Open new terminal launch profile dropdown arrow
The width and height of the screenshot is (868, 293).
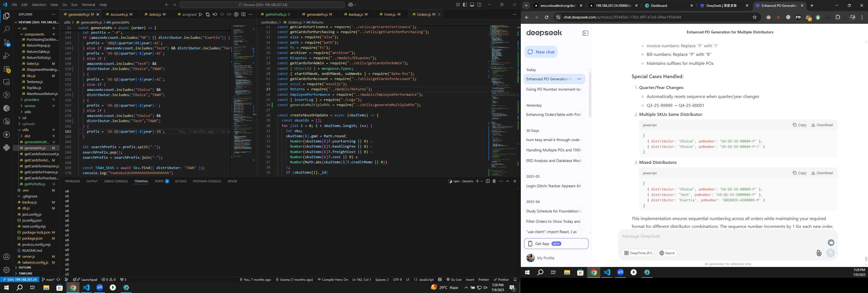(481, 181)
